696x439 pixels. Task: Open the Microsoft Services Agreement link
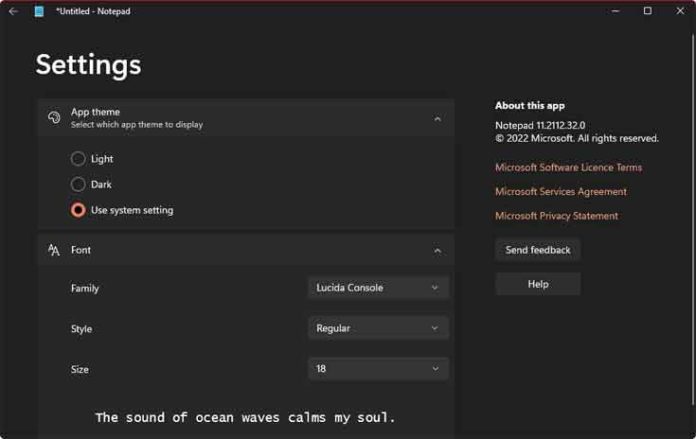click(x=560, y=192)
